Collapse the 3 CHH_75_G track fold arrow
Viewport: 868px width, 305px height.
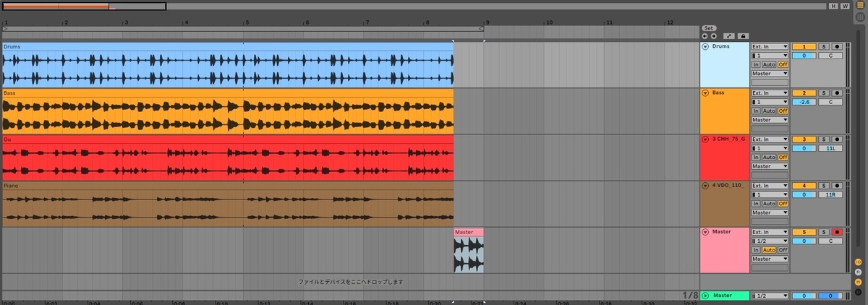[x=705, y=139]
